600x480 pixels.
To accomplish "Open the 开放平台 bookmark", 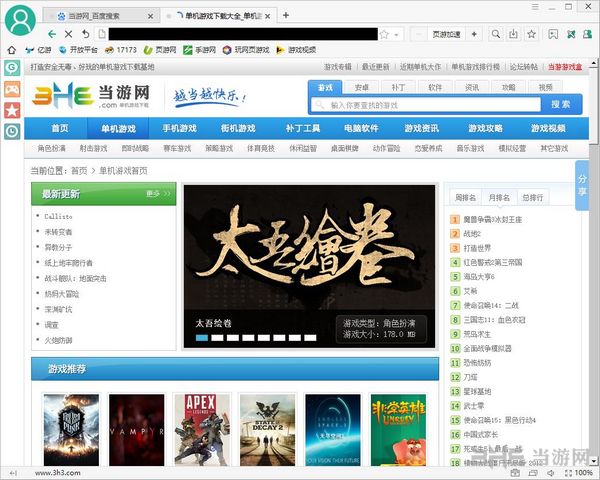I will point(78,50).
